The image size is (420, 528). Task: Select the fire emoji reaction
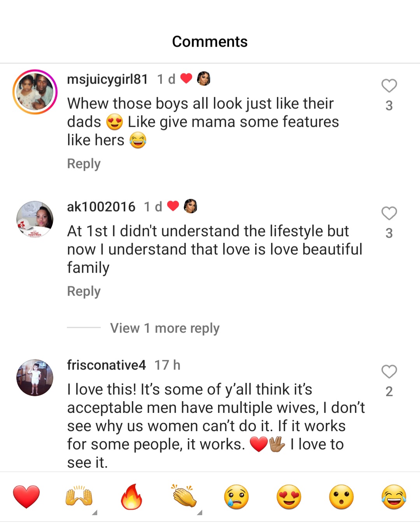click(x=131, y=497)
